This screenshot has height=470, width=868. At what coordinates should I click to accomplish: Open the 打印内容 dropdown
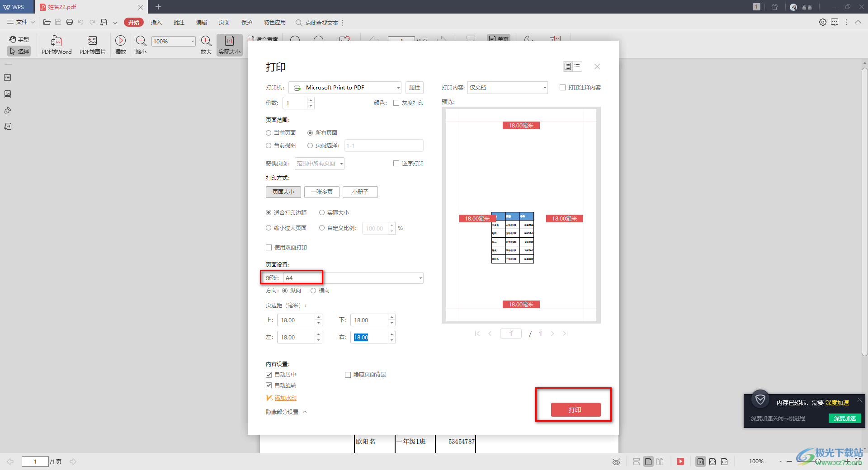click(x=507, y=88)
